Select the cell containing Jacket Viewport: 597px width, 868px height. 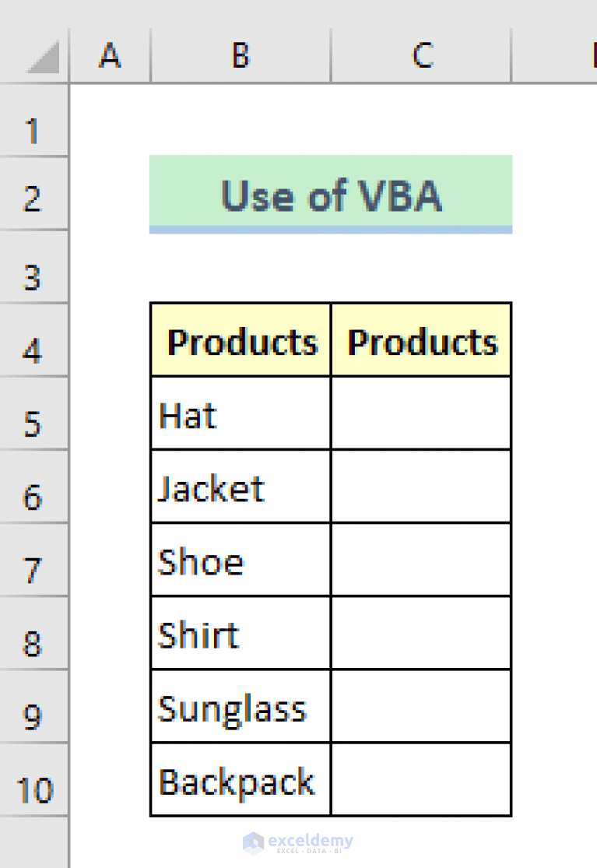click(x=239, y=489)
